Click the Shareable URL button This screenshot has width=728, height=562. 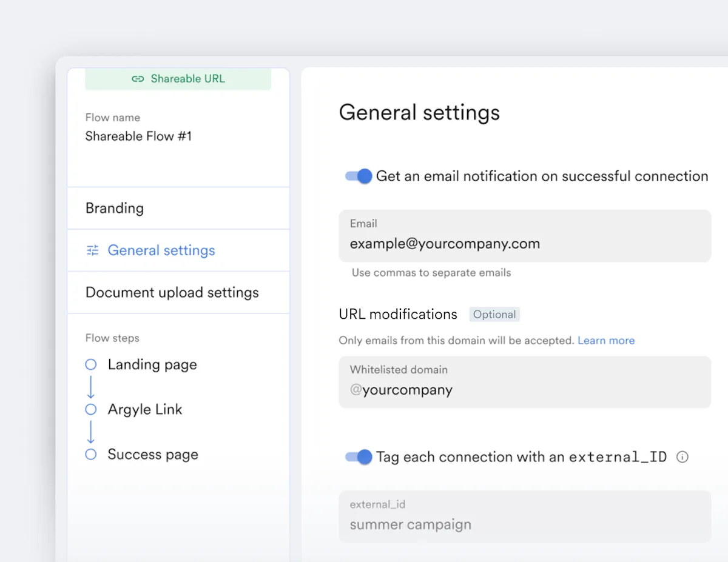pyautogui.click(x=178, y=79)
